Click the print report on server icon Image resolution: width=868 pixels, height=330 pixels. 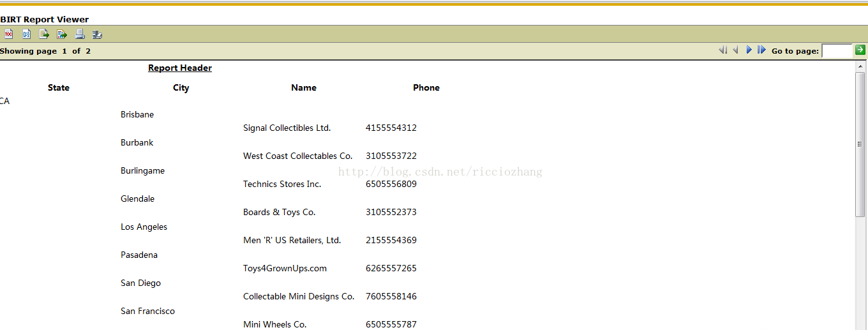pyautogui.click(x=97, y=34)
